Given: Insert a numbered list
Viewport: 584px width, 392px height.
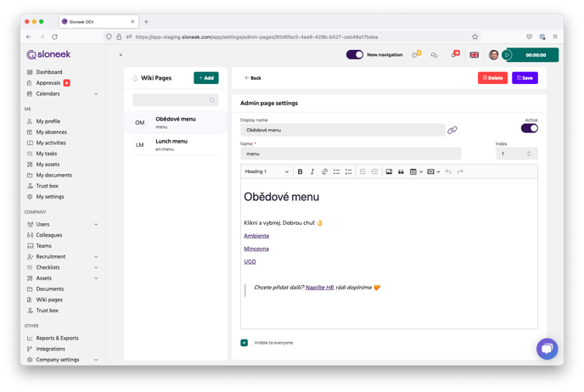Looking at the screenshot, I should tap(348, 171).
